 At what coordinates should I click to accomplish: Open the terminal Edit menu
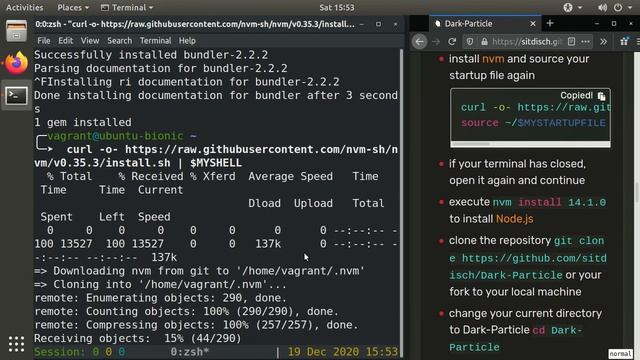[65, 40]
